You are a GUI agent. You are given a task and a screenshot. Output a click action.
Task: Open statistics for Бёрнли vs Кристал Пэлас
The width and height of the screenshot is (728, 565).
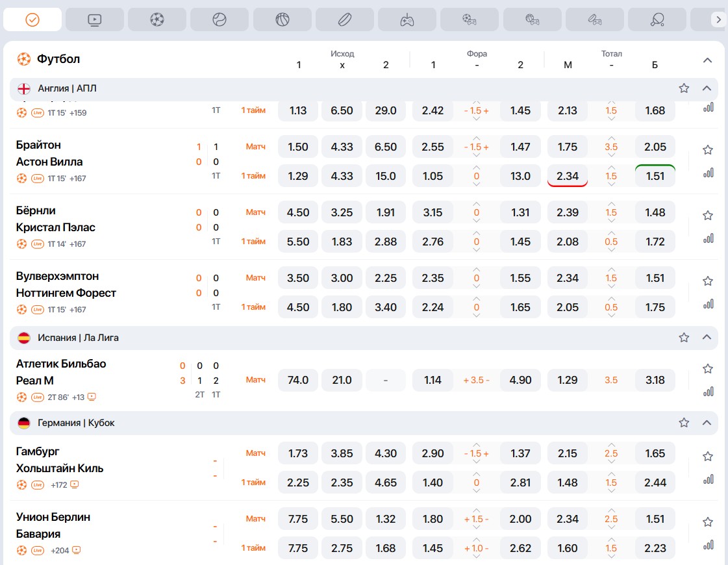(708, 238)
